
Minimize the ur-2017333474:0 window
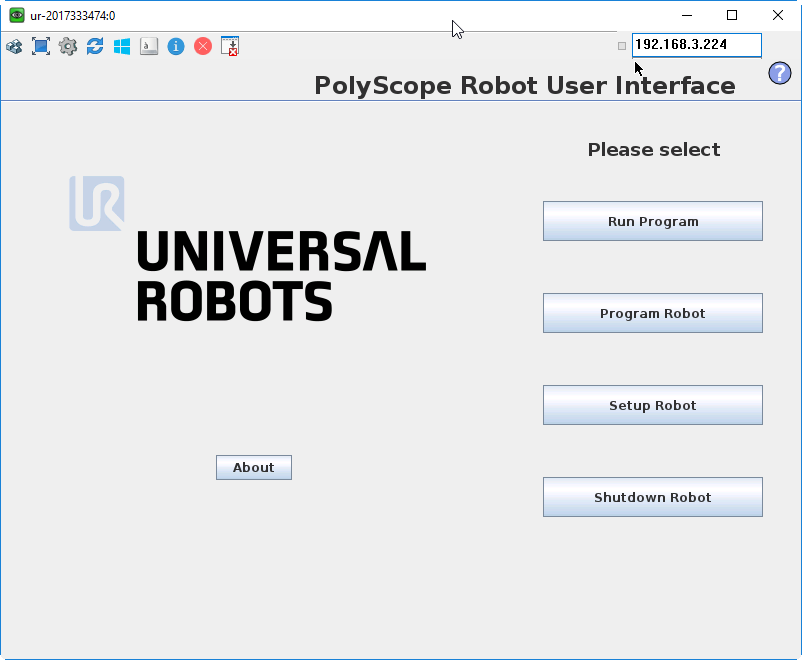687,15
